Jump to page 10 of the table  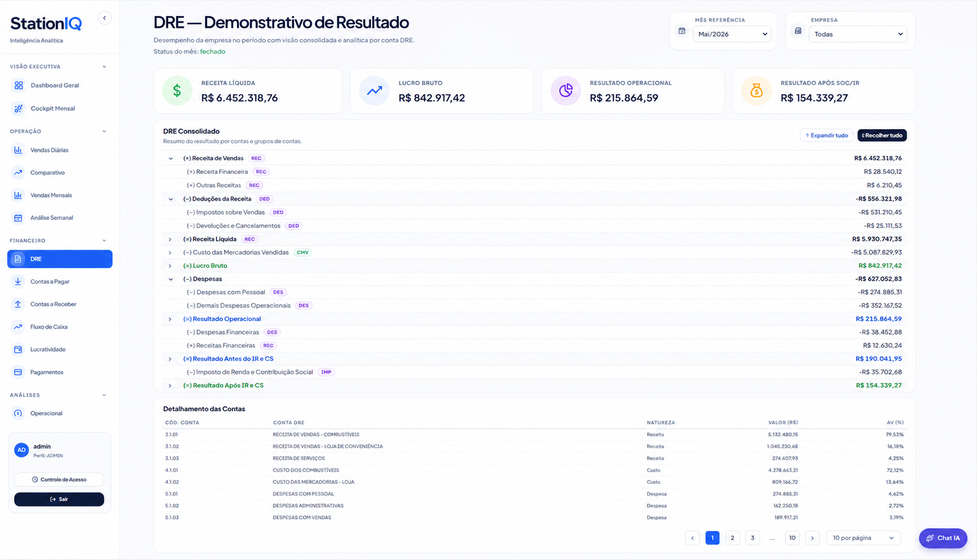point(792,538)
